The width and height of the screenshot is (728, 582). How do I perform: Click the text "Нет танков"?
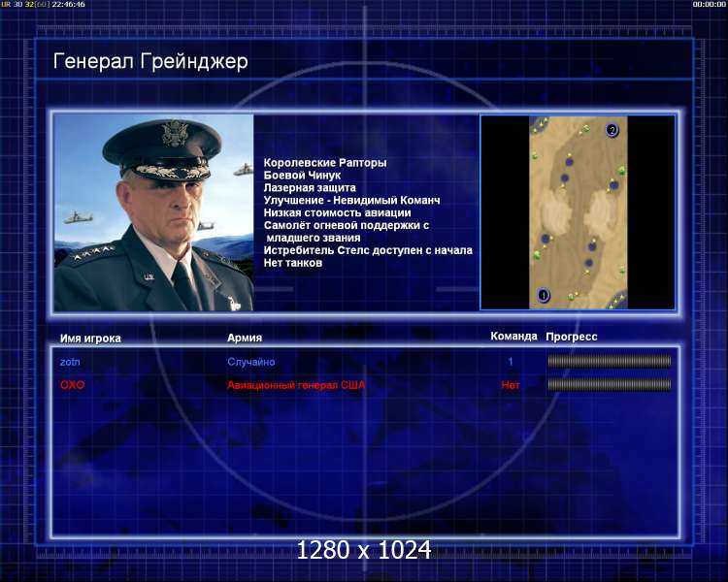click(293, 263)
